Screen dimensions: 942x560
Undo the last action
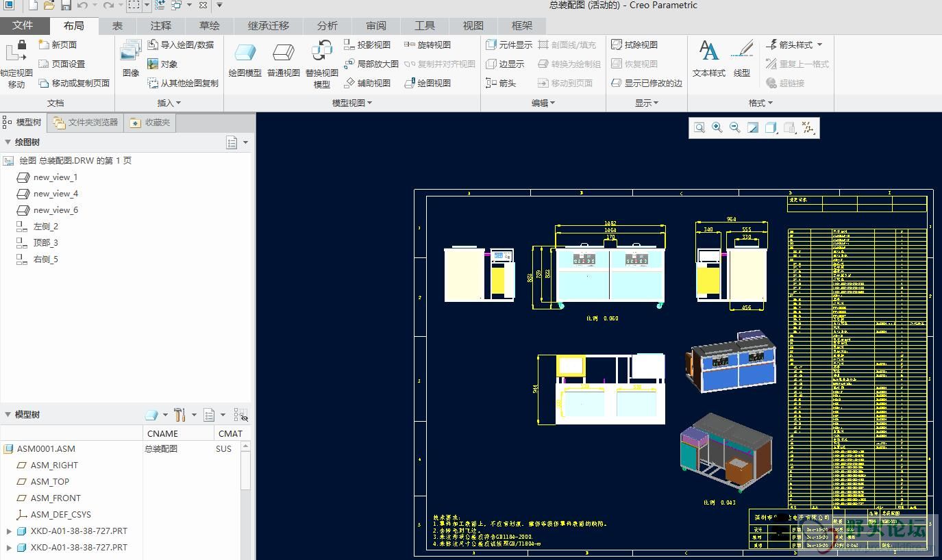tap(82, 5)
